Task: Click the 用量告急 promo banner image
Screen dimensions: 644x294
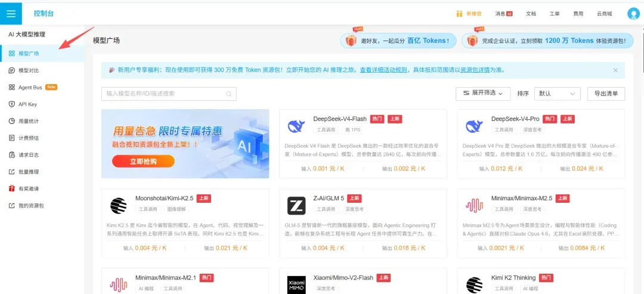Action: click(185, 144)
